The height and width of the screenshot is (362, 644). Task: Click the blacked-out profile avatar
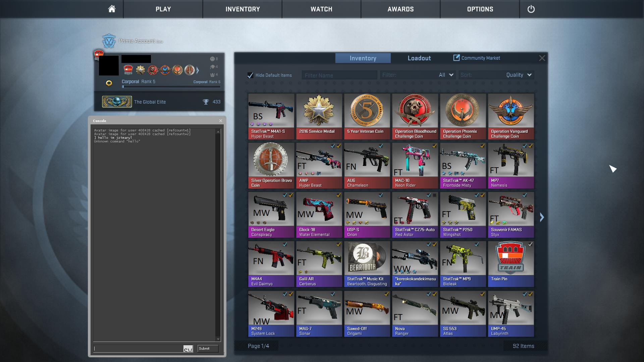pos(109,65)
